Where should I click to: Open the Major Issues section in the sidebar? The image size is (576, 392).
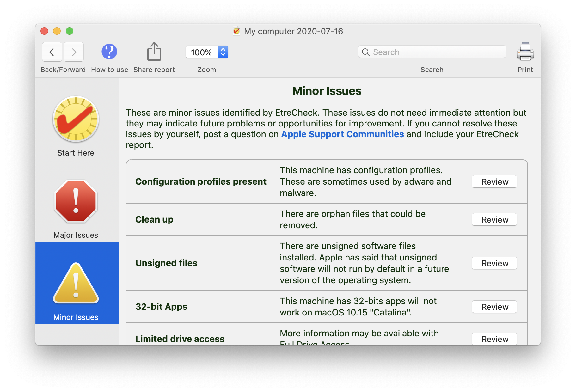76,209
